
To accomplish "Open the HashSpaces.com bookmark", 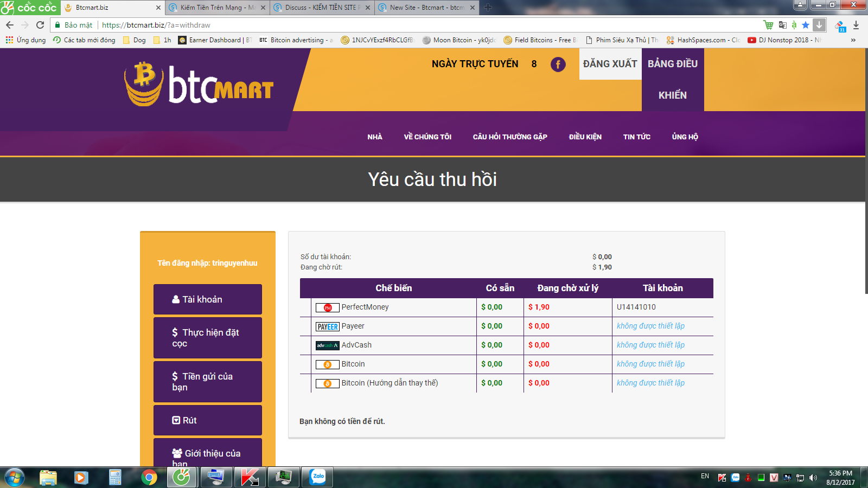I will (x=704, y=40).
